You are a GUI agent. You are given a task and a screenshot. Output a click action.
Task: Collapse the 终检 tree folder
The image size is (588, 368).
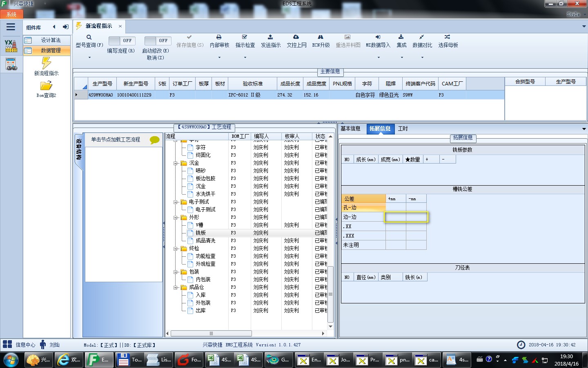(x=176, y=249)
